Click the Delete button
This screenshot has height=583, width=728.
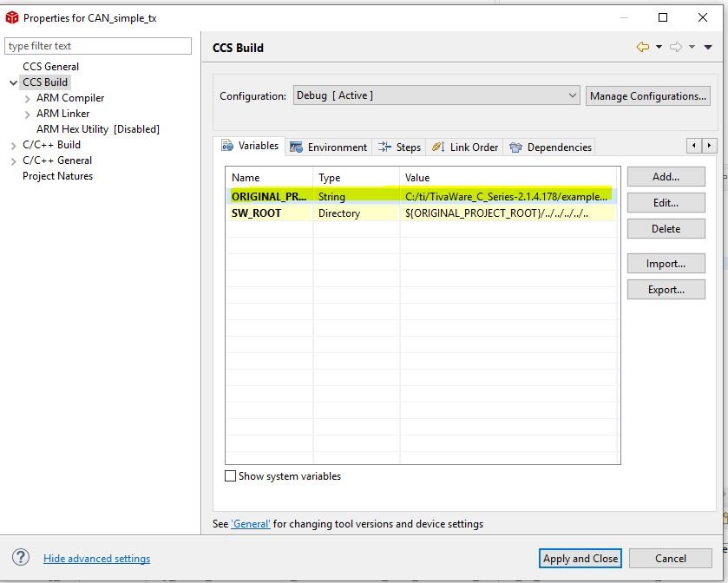(x=666, y=228)
